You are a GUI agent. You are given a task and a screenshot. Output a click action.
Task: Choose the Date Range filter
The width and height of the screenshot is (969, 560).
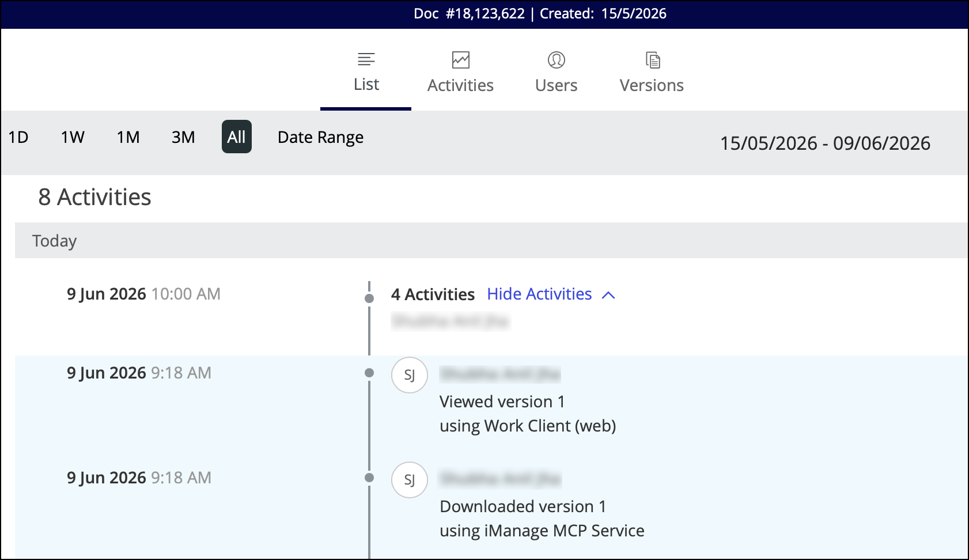[320, 137]
